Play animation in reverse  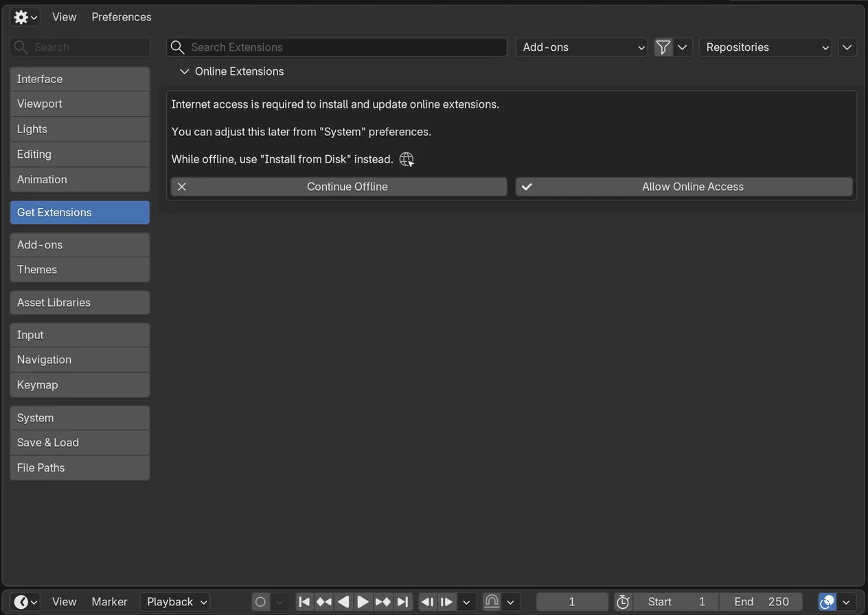[343, 602]
